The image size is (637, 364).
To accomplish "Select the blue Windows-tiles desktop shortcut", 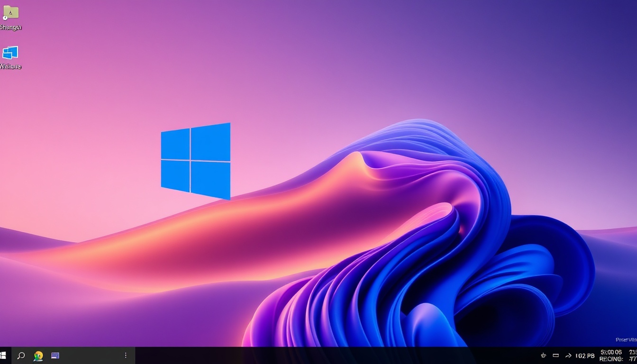I will 10,52.
